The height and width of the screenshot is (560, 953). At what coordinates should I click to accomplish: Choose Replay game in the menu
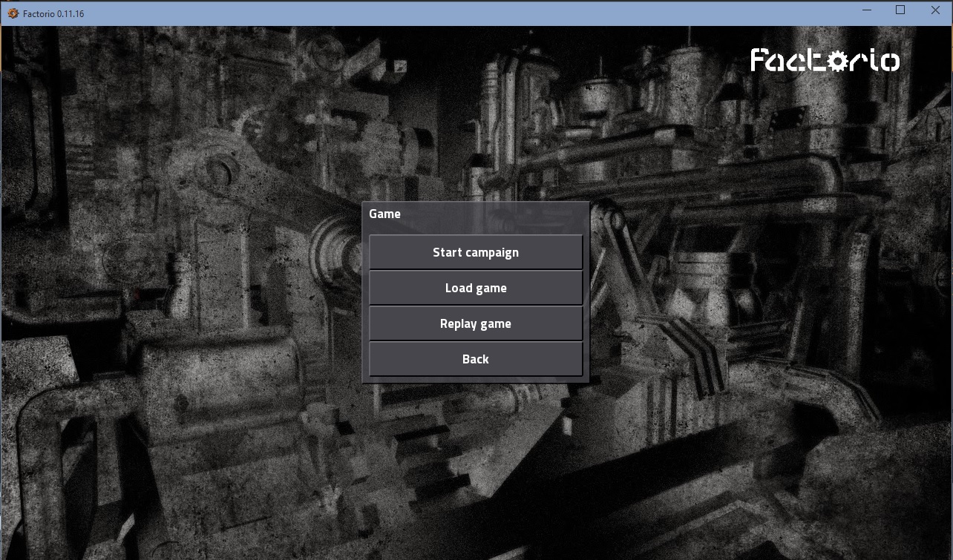click(476, 323)
